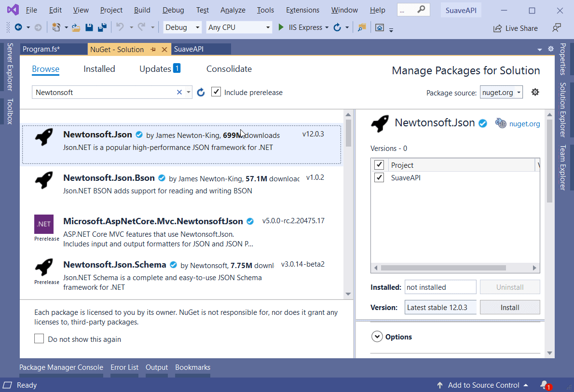The height and width of the screenshot is (392, 574).
Task: Toggle the Project select-all checkbox
Action: [379, 165]
